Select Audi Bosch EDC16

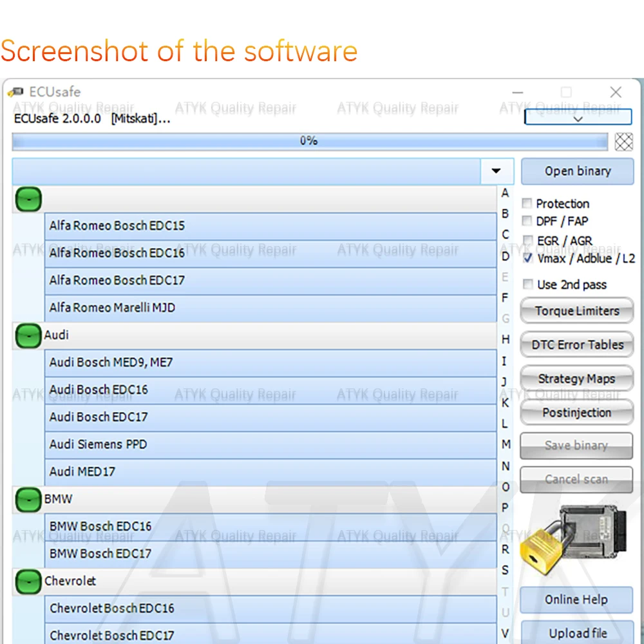coord(270,390)
